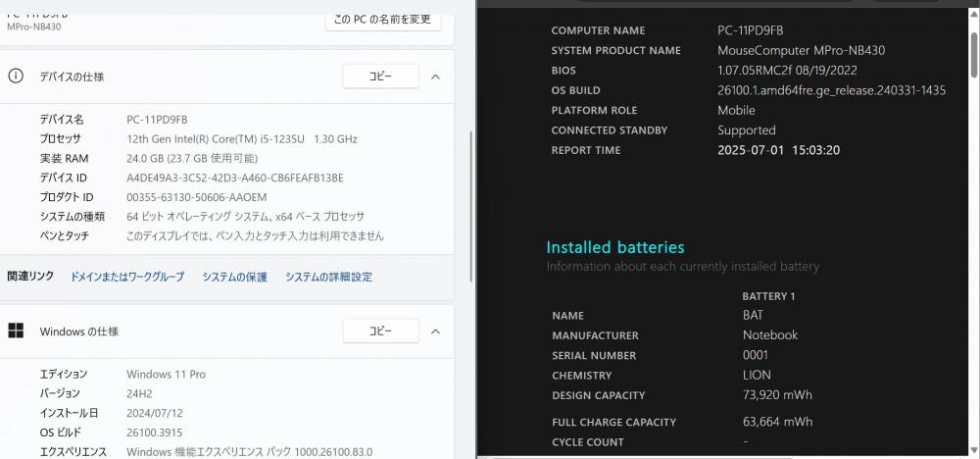Select MouseComputer MPro-NB430 product name
The width and height of the screenshot is (980, 459).
tap(802, 50)
